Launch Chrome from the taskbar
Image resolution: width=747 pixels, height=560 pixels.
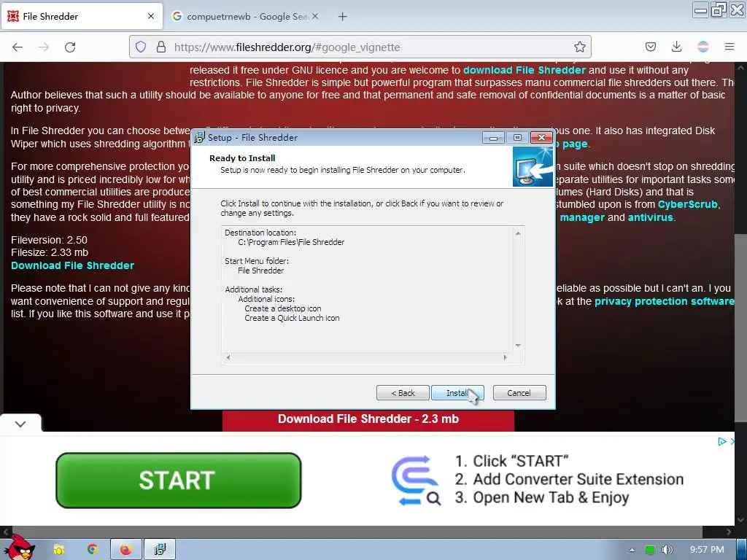click(93, 550)
